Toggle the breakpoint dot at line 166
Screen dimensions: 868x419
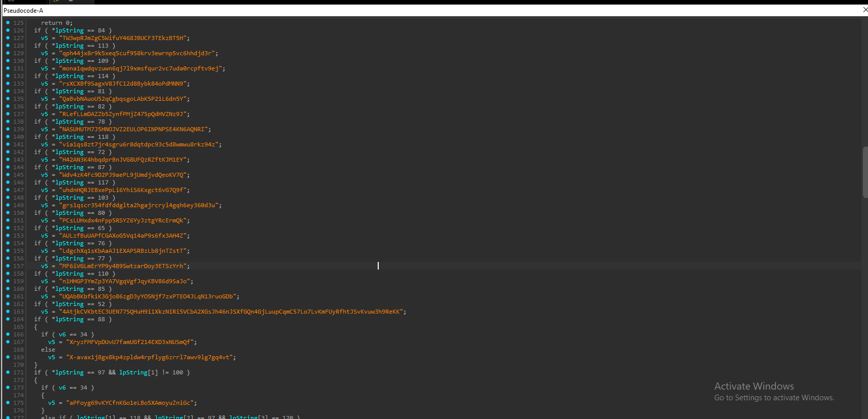tap(8, 334)
